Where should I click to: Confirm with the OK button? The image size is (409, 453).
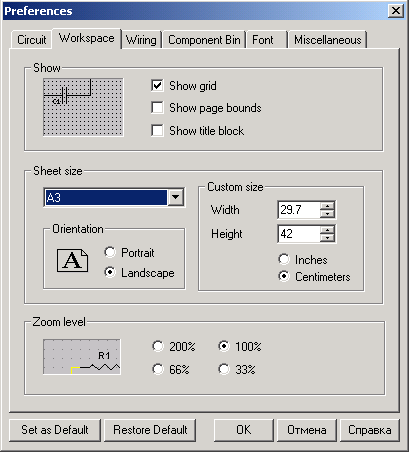[244, 430]
